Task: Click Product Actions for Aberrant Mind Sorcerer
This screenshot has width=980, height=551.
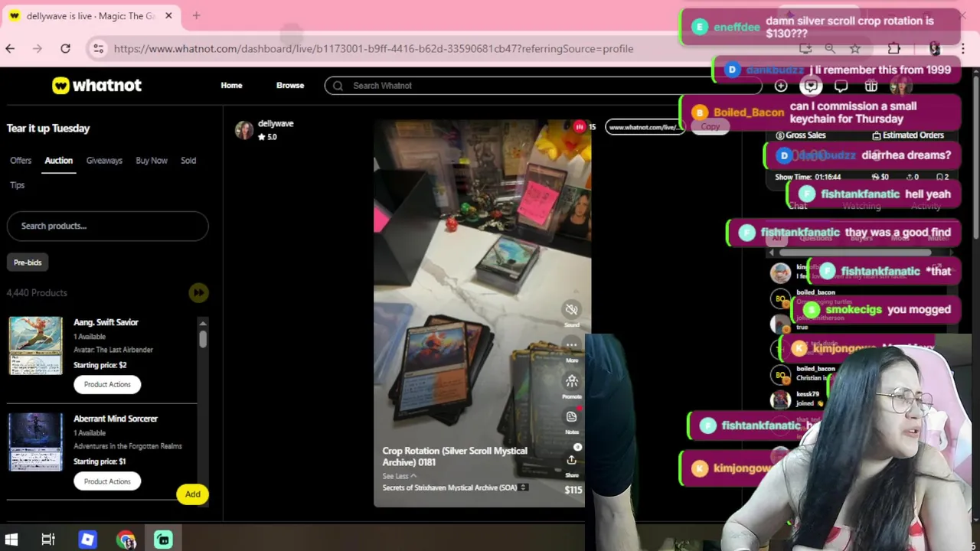Action: 107,481
